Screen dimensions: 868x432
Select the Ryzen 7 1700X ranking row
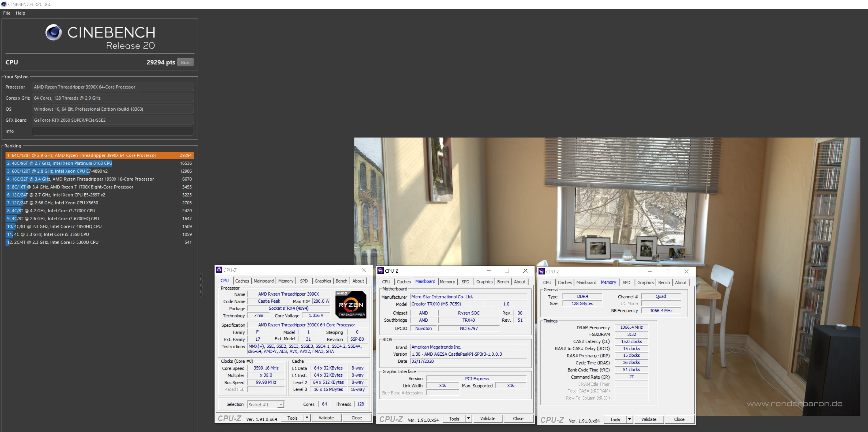(99, 187)
